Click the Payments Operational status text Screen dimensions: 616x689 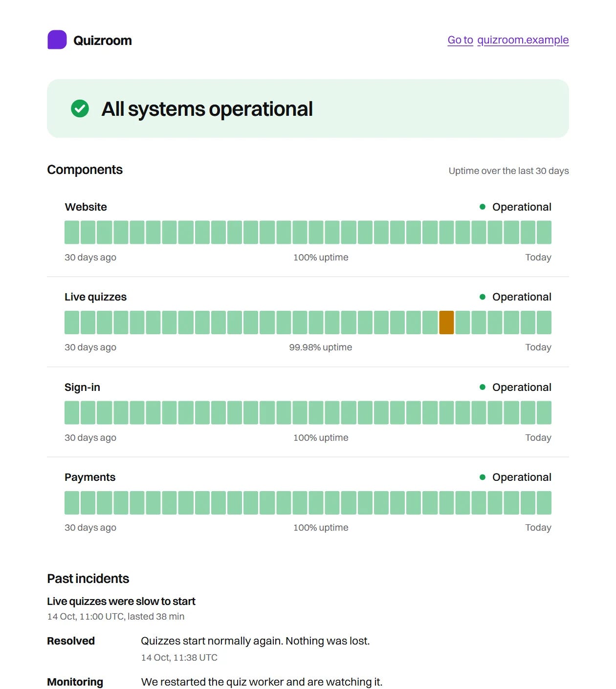(522, 477)
